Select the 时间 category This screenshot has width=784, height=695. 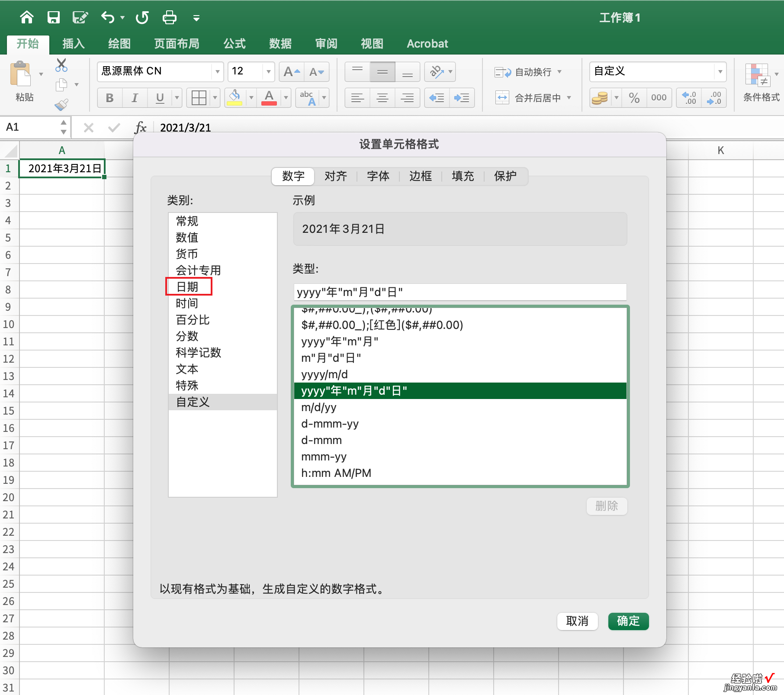tap(222, 303)
